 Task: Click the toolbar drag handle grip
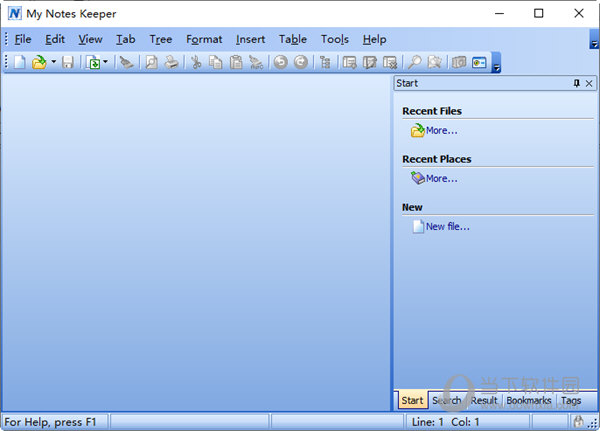(x=6, y=62)
